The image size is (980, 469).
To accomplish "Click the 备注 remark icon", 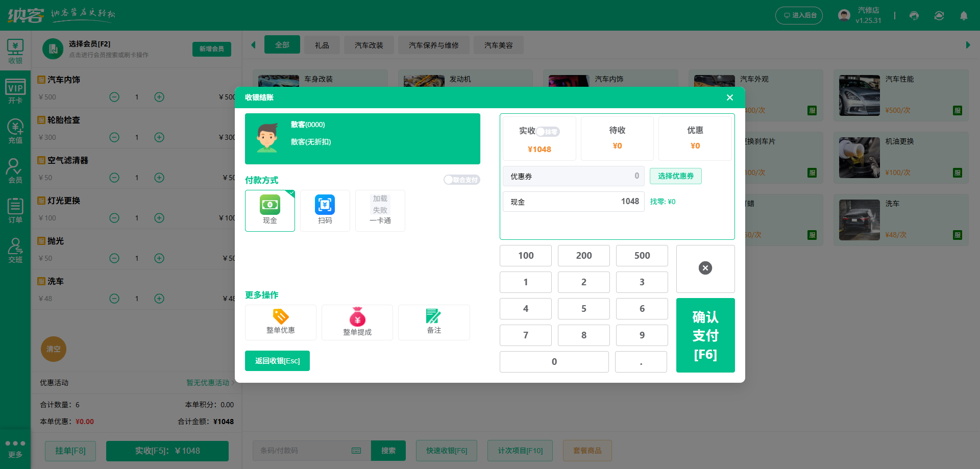I will coord(433,322).
